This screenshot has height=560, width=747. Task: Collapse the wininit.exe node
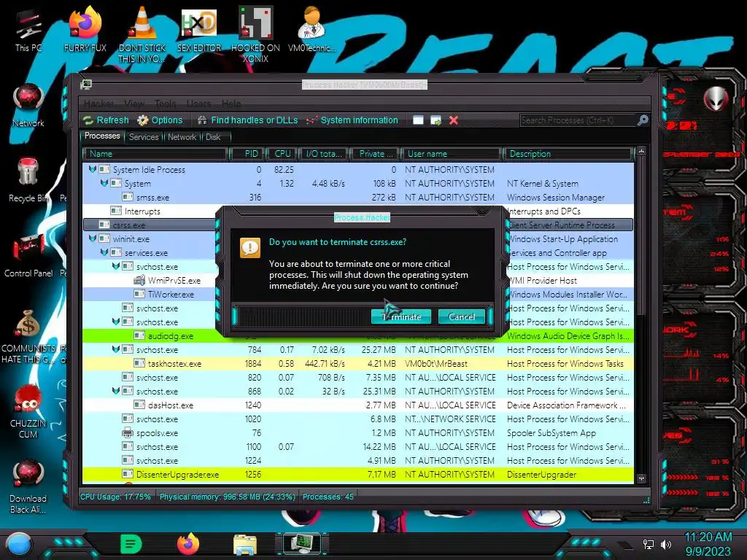tap(93, 238)
